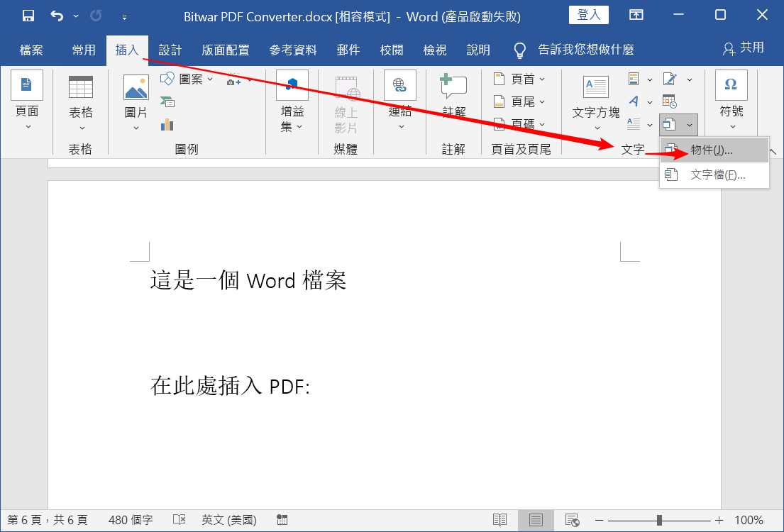Switch to the 設計 tab
The height and width of the screenshot is (532, 784).
click(170, 50)
